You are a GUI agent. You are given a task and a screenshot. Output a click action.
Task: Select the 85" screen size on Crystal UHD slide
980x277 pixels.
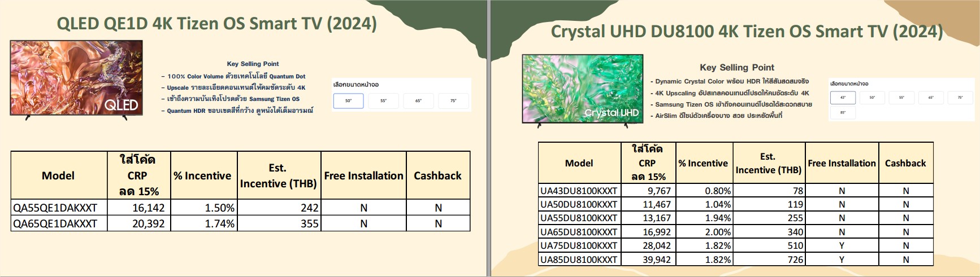(x=843, y=113)
